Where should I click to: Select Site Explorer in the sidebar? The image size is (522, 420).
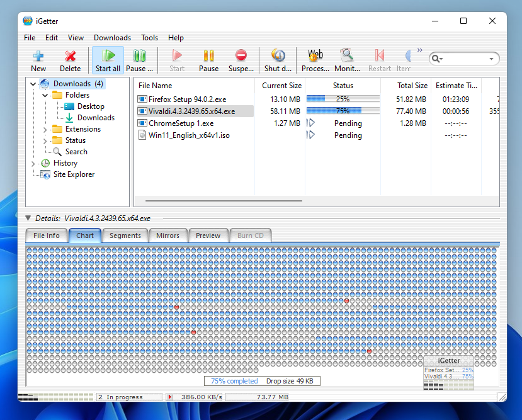point(74,174)
